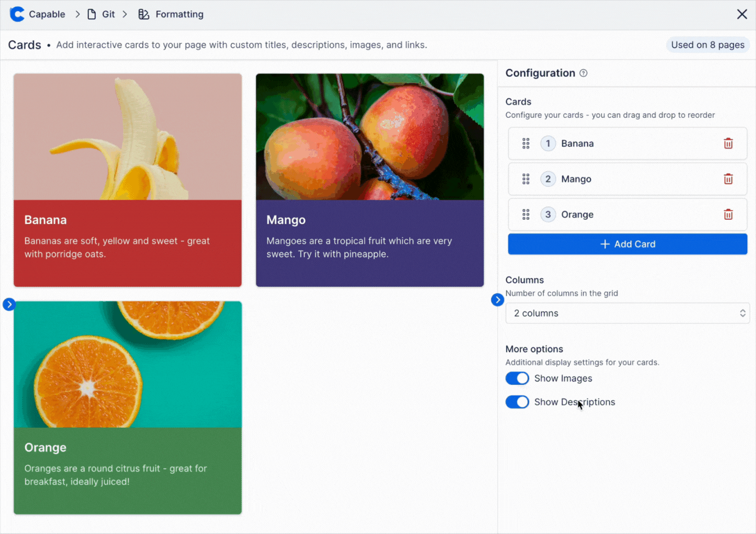Click the Used on 8 pages badge
The height and width of the screenshot is (534, 756).
click(707, 45)
